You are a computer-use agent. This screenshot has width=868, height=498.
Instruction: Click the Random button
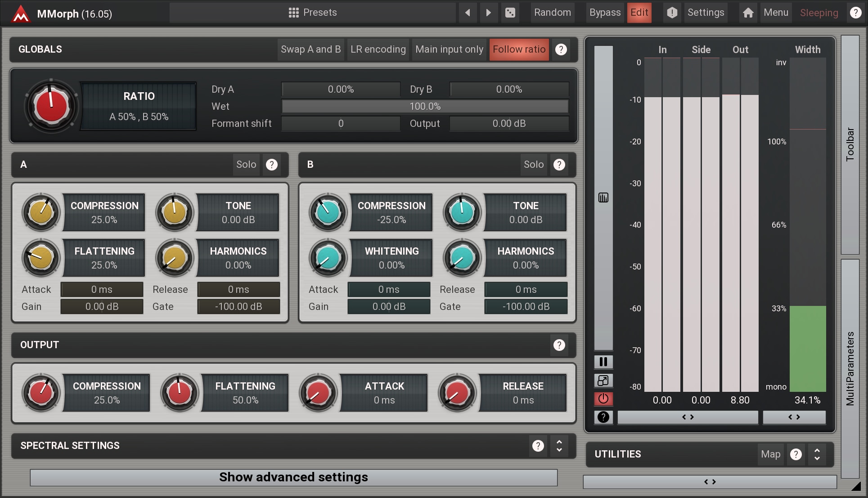pos(553,13)
